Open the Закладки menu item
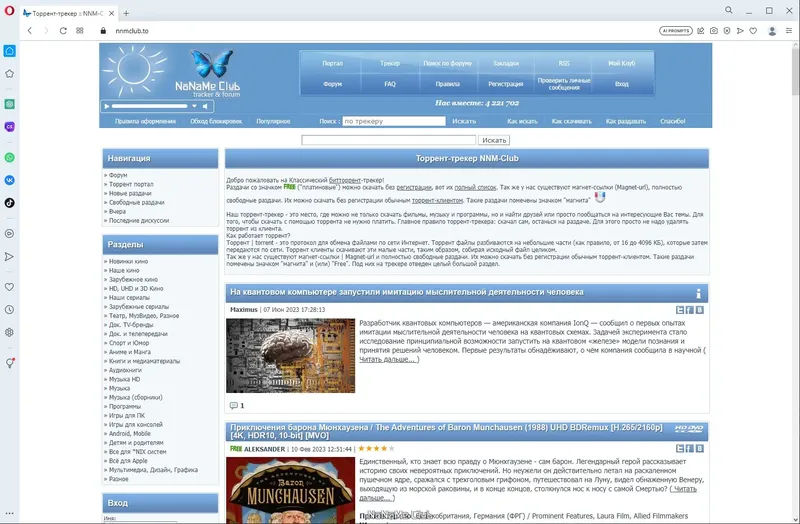 tap(506, 63)
